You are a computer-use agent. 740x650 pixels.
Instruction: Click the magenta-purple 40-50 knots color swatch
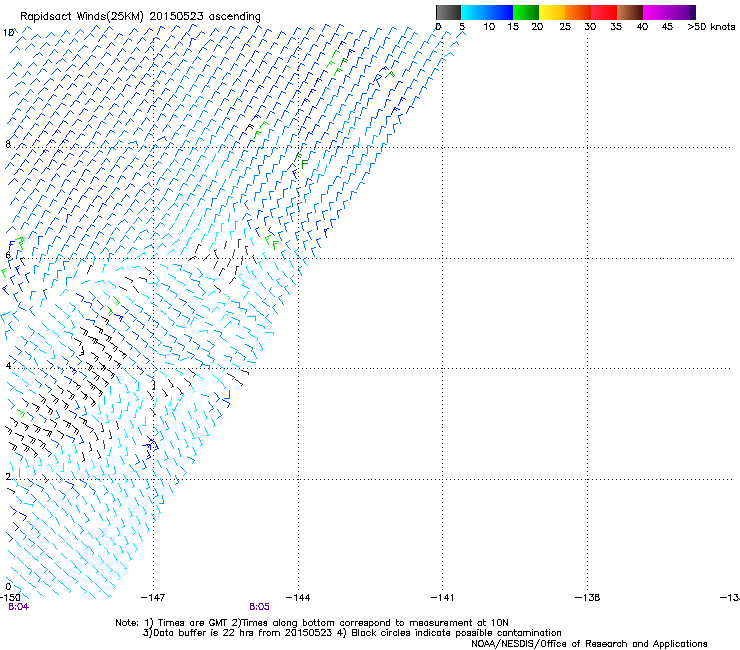[x=669, y=12]
